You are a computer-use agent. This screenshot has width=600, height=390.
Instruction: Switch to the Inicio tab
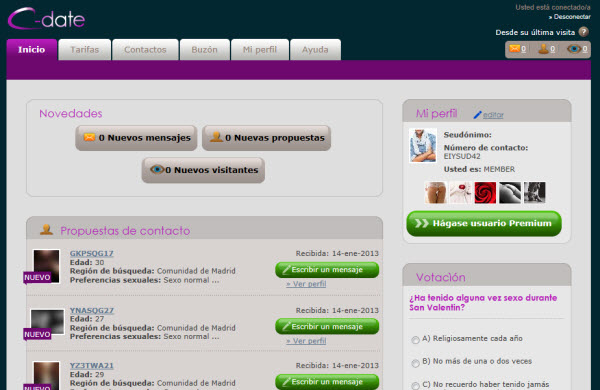pos(32,49)
